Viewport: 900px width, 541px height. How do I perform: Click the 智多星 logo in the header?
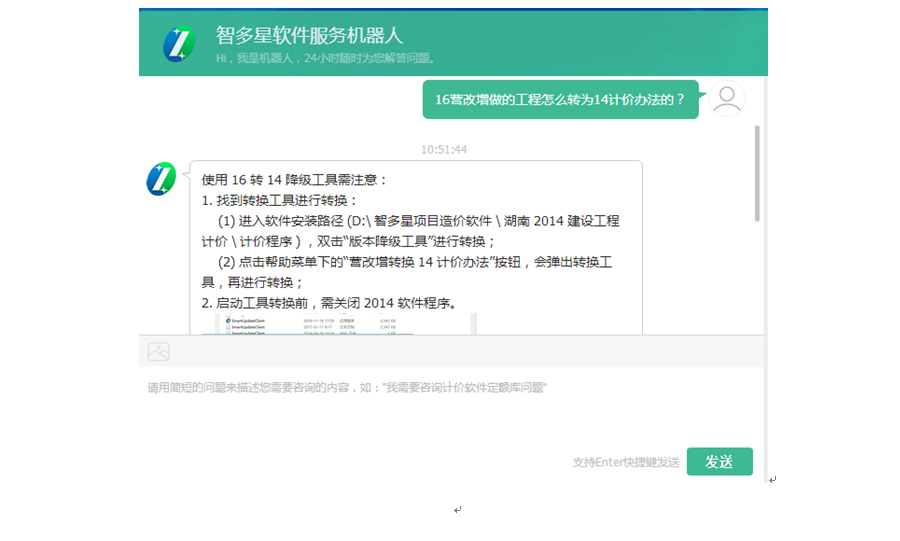[178, 44]
